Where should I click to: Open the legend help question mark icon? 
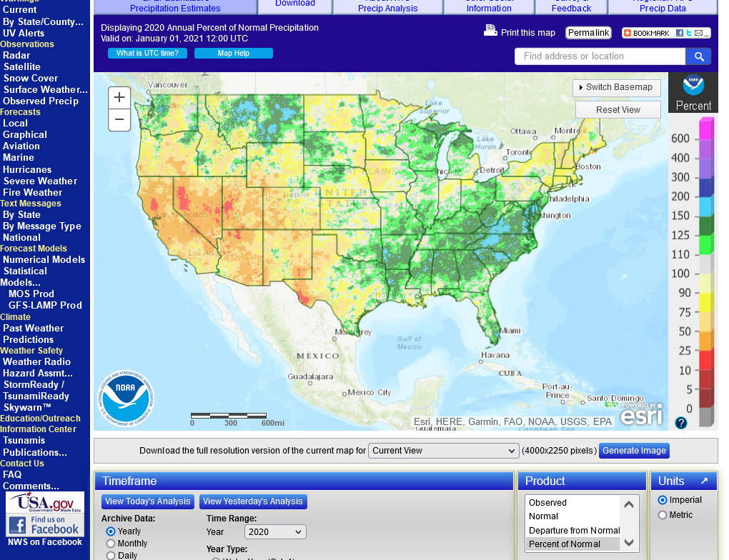click(681, 423)
